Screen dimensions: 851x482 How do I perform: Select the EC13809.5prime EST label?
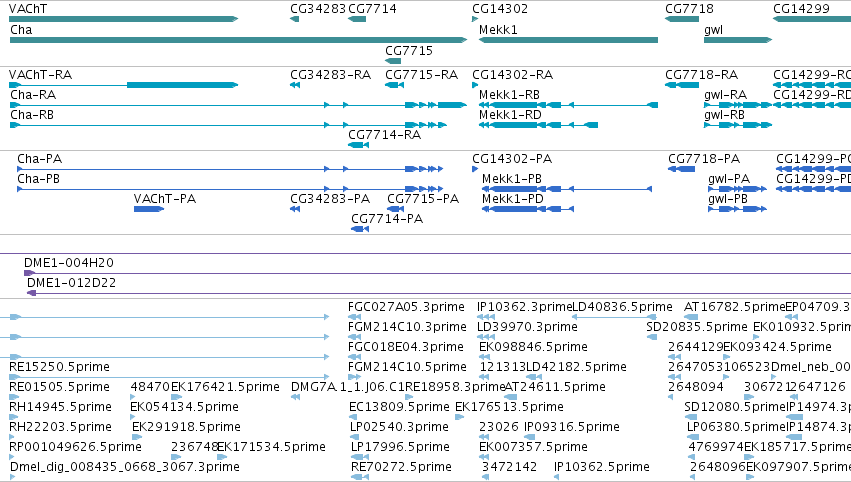coord(399,408)
